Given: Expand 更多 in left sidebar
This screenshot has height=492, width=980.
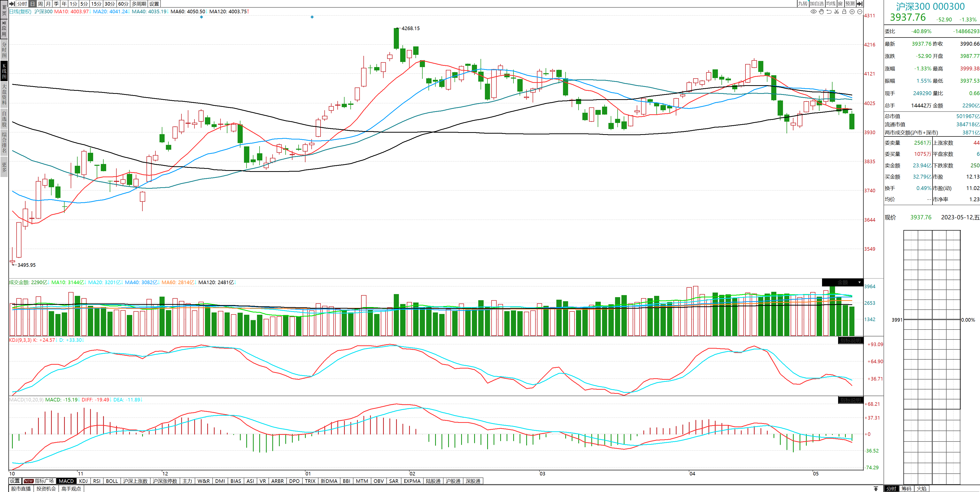Looking at the screenshot, I should 4,167.
